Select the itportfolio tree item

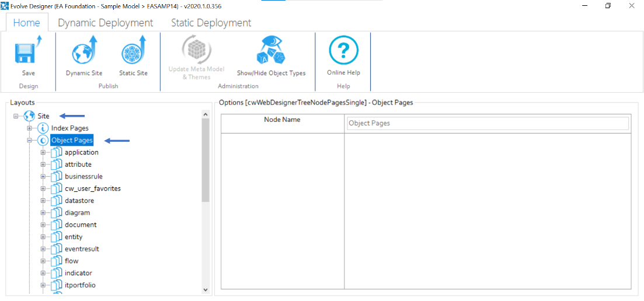click(x=80, y=285)
